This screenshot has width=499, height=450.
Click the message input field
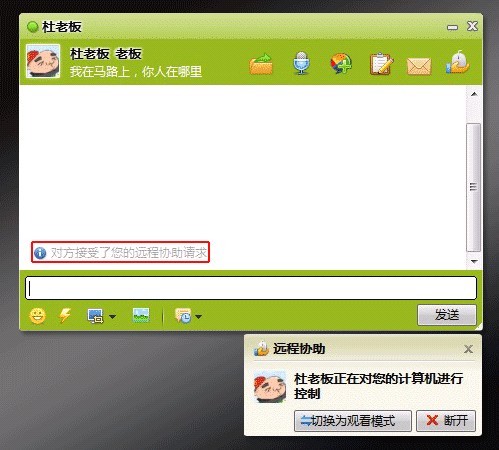pyautogui.click(x=251, y=288)
